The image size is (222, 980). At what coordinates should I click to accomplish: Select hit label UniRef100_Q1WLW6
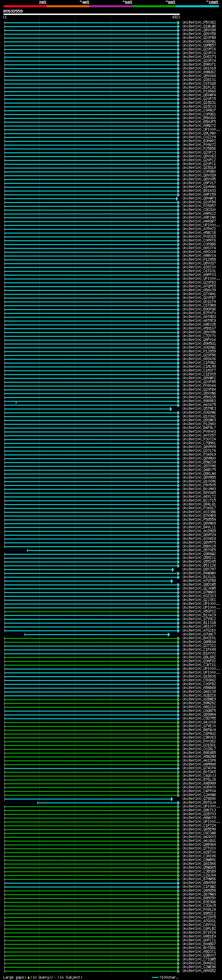coord(199,26)
